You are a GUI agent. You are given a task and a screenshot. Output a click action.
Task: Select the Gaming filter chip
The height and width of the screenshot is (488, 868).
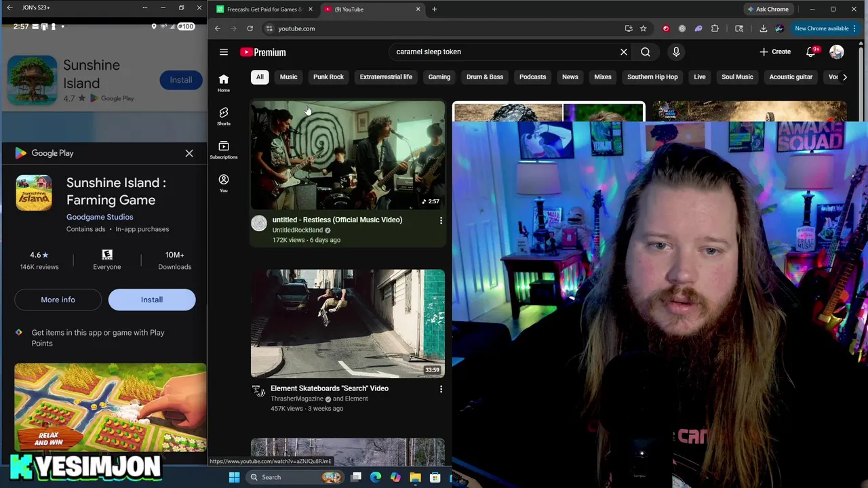point(439,77)
